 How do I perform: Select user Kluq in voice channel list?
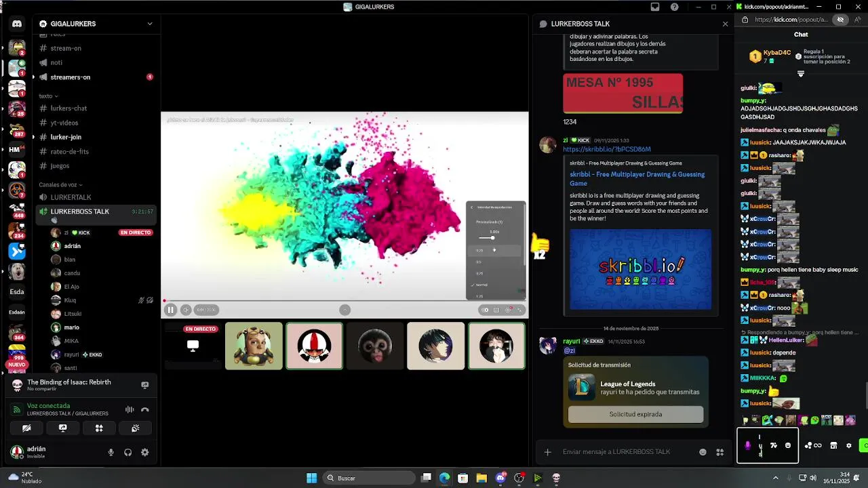coord(70,300)
